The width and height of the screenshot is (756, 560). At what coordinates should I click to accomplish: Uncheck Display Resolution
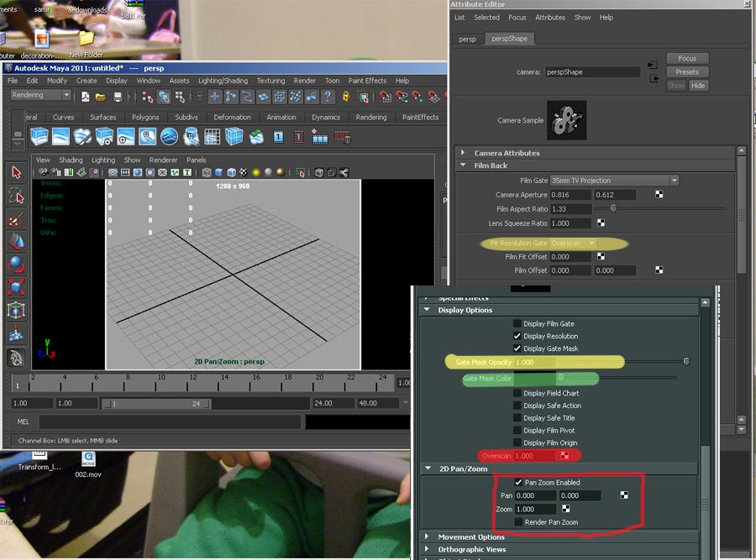[x=517, y=336]
